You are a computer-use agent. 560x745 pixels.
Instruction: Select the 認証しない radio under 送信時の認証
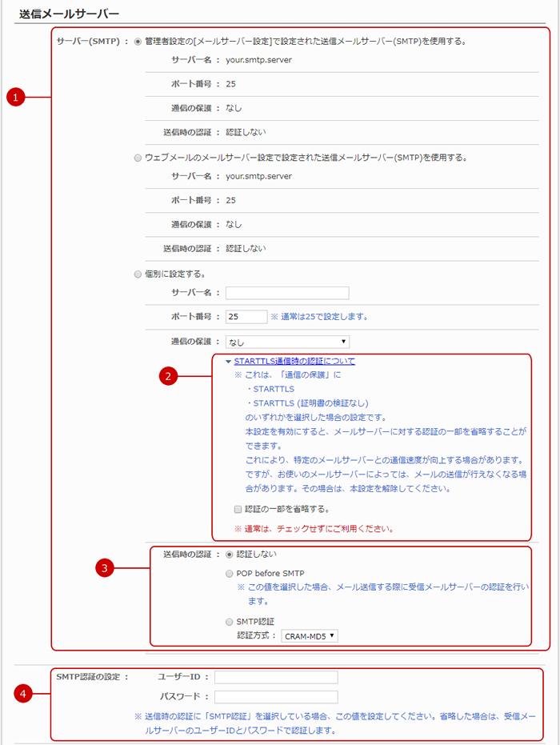(x=230, y=554)
